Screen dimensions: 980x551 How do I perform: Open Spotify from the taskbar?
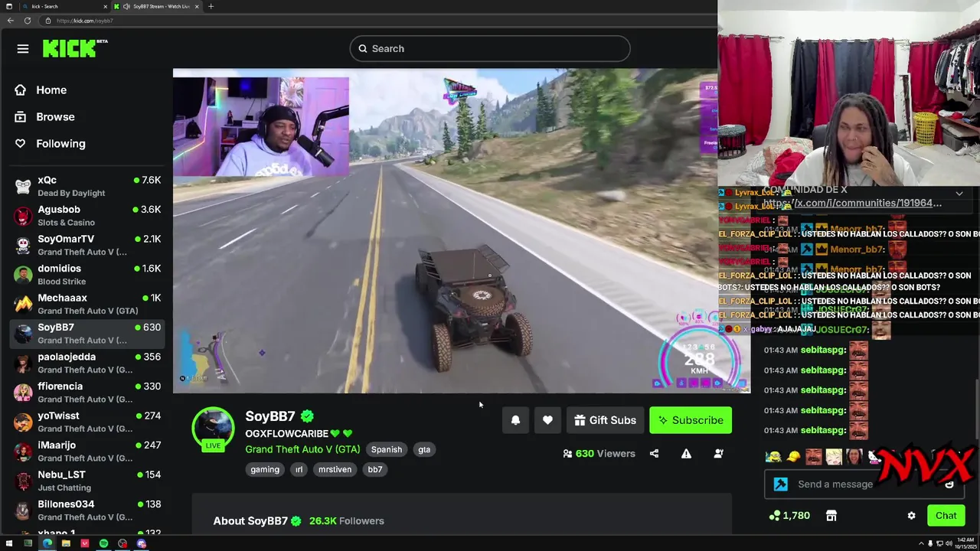click(103, 544)
